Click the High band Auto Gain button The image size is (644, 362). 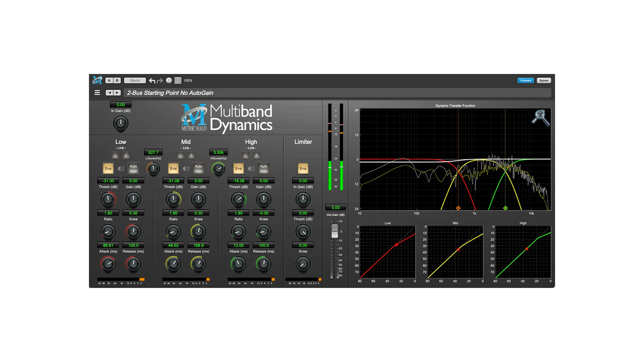[264, 169]
